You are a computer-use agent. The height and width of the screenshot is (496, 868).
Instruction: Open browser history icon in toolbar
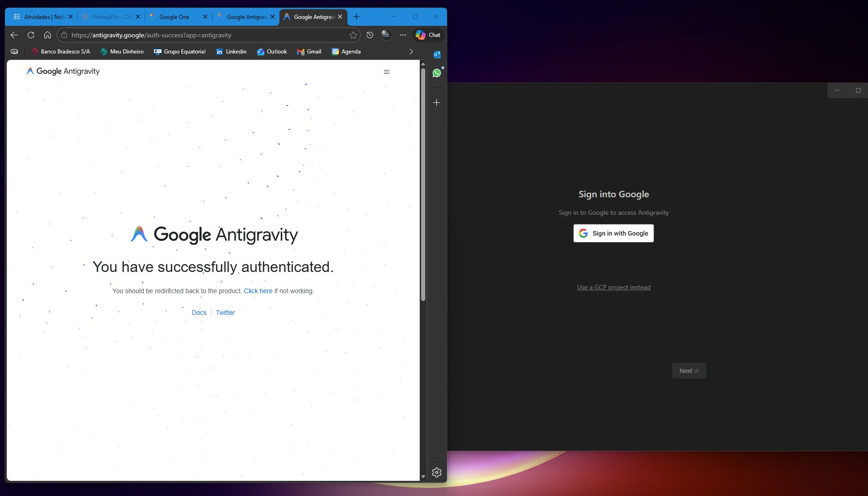click(370, 35)
